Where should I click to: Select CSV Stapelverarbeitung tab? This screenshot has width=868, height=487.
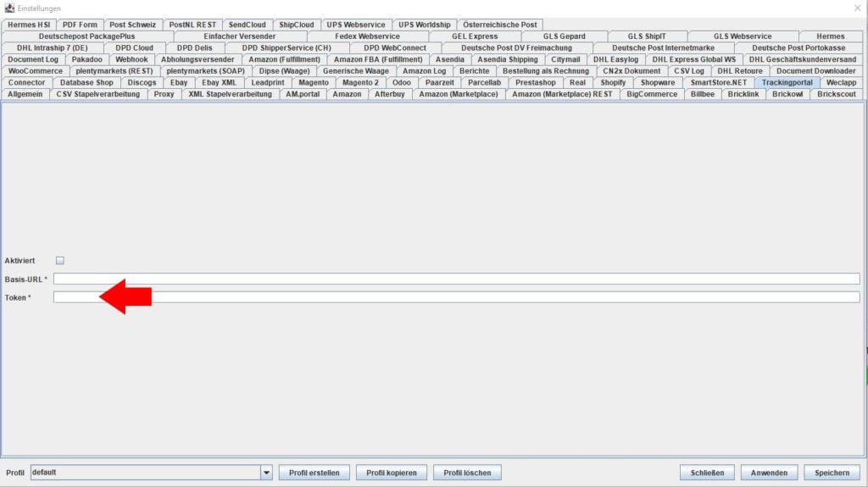coord(98,94)
